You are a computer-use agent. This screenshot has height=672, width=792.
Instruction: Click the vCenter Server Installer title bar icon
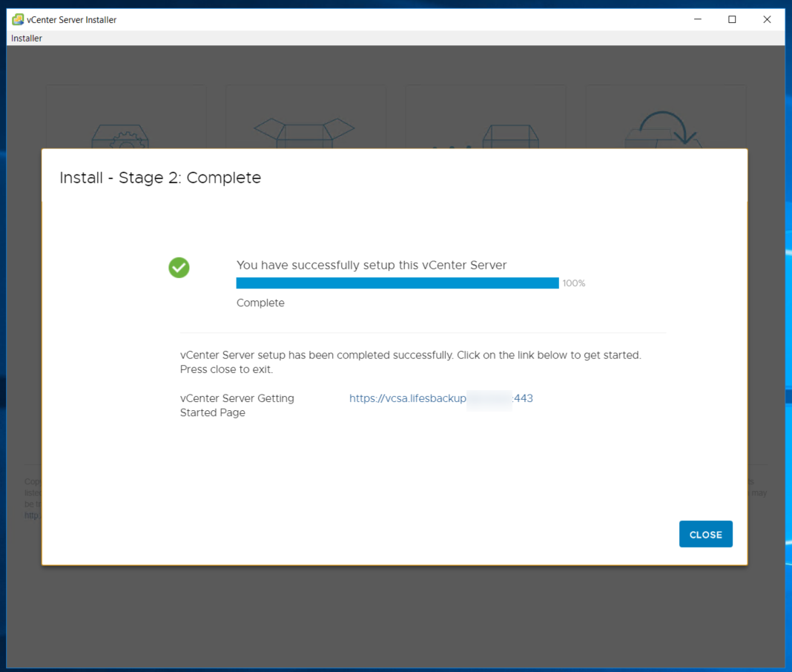(18, 19)
